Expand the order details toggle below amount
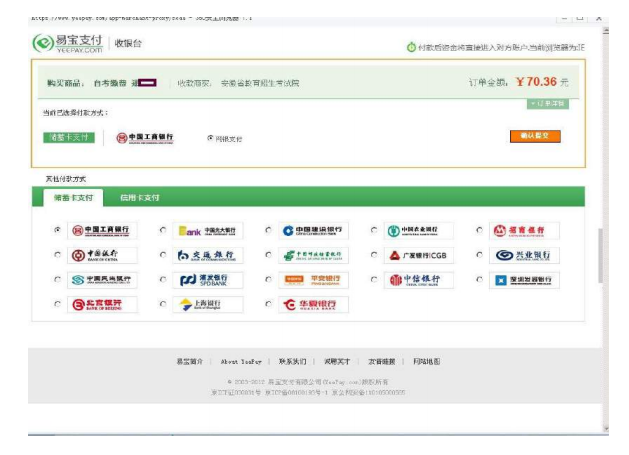 tap(547, 104)
